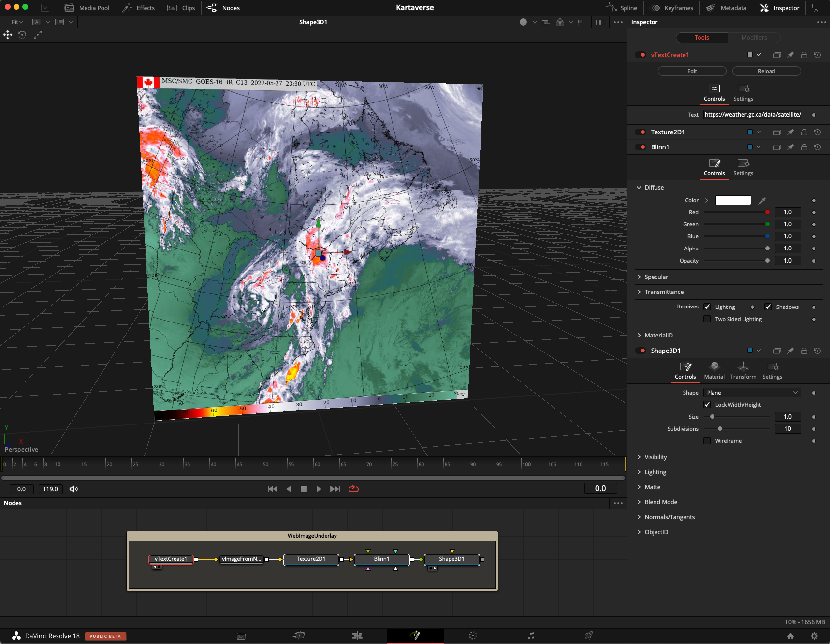Enable Two Sided Lighting checkbox
Image resolution: width=830 pixels, height=644 pixels.
707,319
